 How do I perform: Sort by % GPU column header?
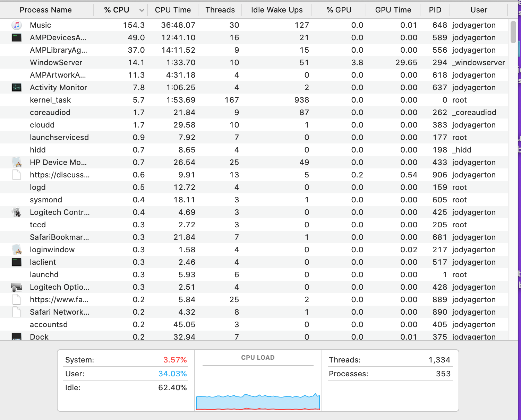pyautogui.click(x=339, y=10)
